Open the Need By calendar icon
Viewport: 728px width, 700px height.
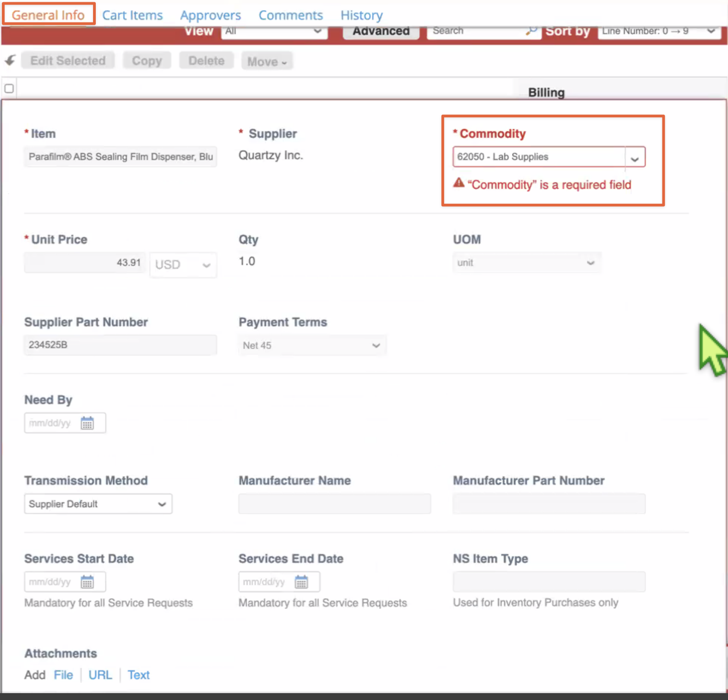(87, 423)
